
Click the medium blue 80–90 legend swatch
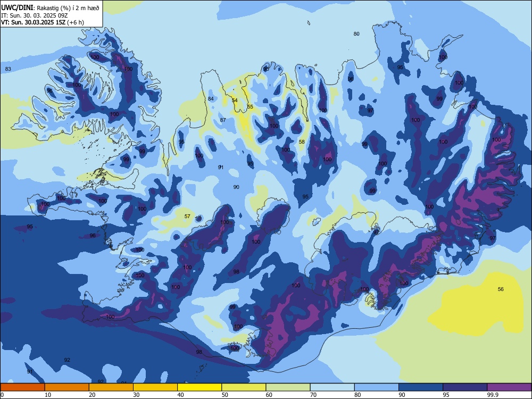(377, 387)
